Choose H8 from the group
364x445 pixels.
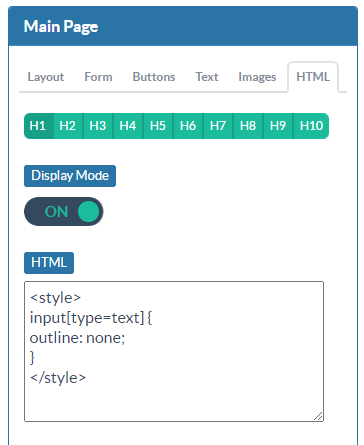248,126
